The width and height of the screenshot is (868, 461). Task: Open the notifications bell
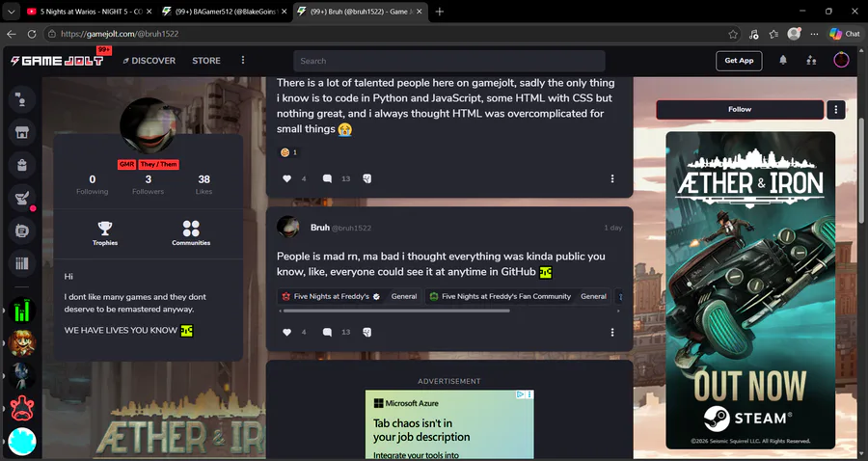tap(783, 61)
